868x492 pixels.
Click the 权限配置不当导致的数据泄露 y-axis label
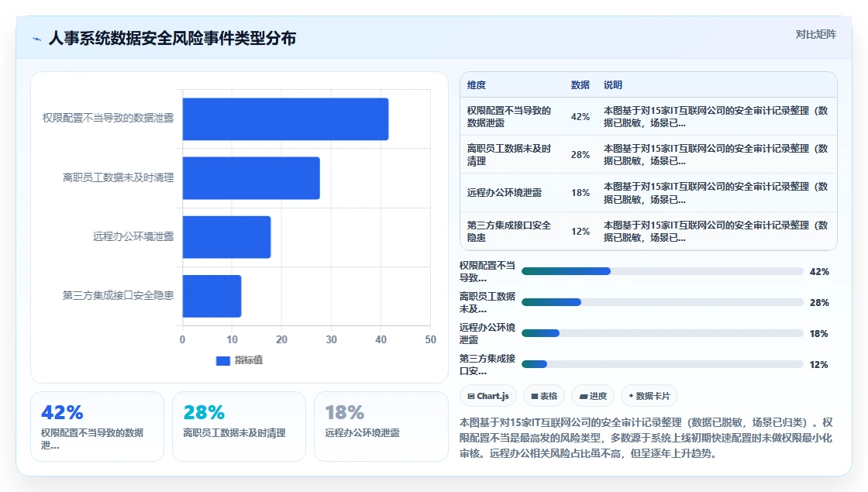point(108,118)
